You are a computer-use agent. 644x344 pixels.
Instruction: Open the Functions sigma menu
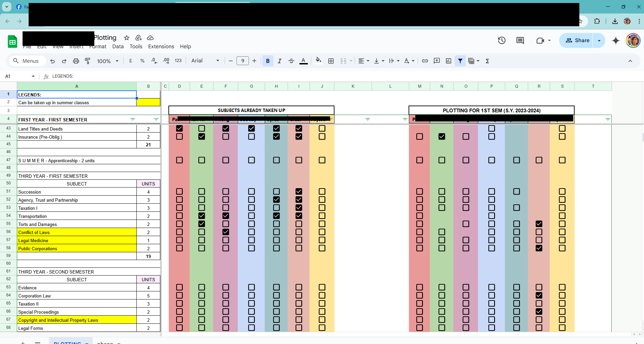tap(487, 61)
